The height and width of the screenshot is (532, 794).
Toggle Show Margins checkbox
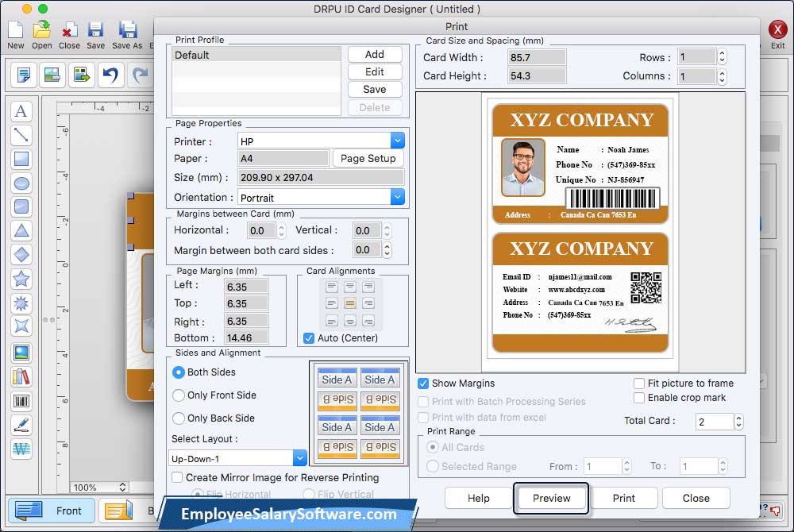[423, 384]
